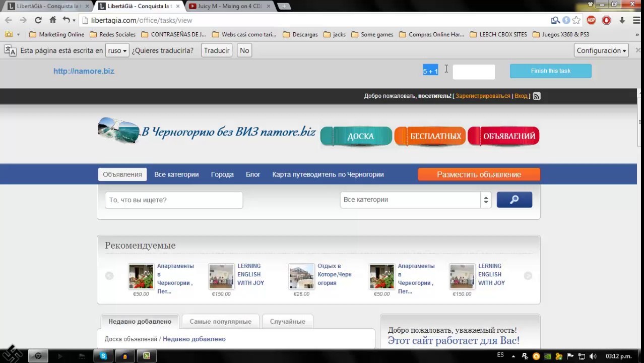Open Skype from the taskbar
Viewport: 644px width, 363px height.
pyautogui.click(x=103, y=356)
